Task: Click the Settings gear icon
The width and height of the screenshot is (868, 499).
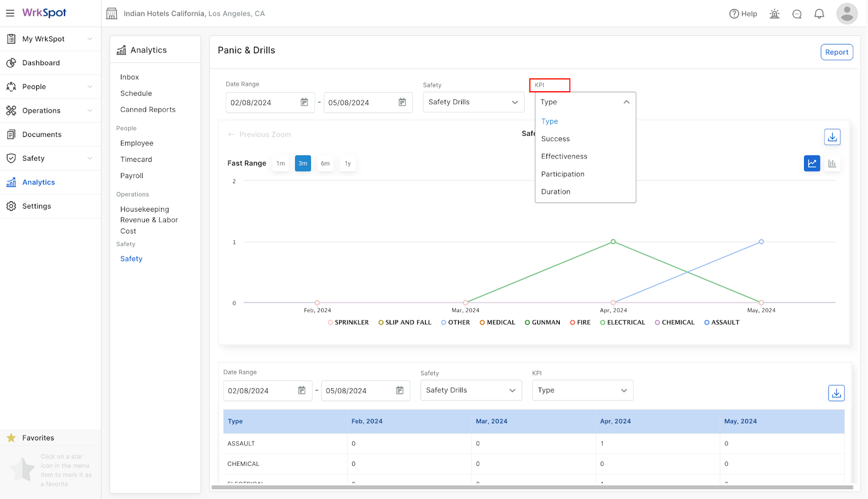Action: click(11, 206)
